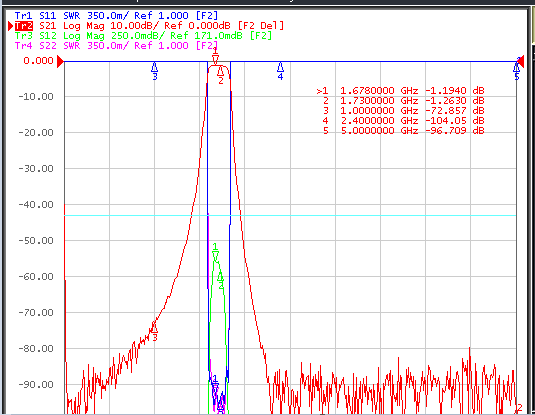
Task: Click blue marker 5 at right edge
Action: 517,67
